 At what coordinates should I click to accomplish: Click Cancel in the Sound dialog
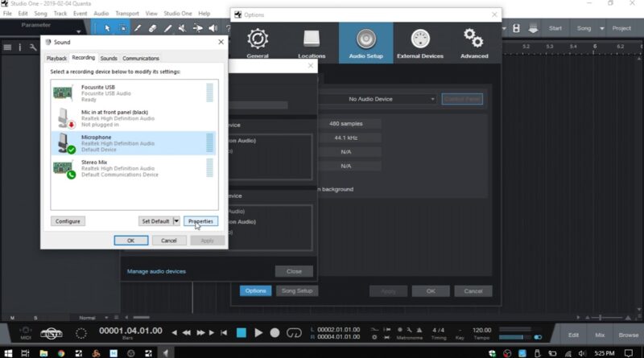pyautogui.click(x=169, y=241)
